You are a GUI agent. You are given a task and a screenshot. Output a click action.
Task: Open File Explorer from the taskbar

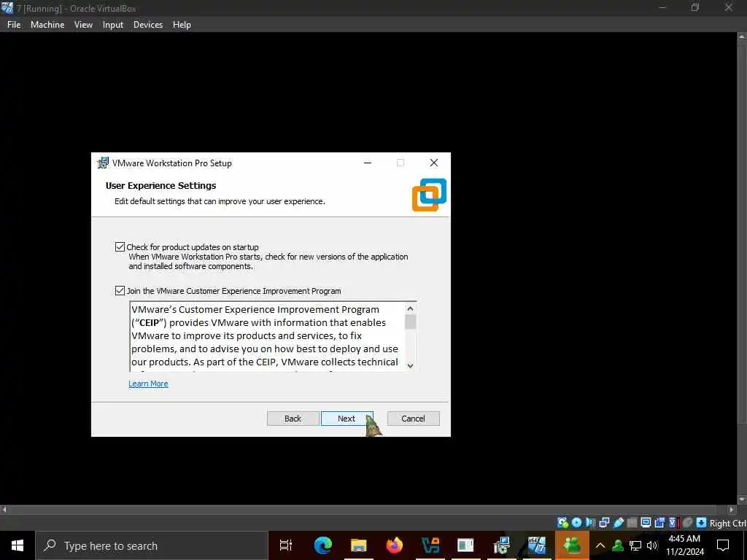(x=358, y=545)
